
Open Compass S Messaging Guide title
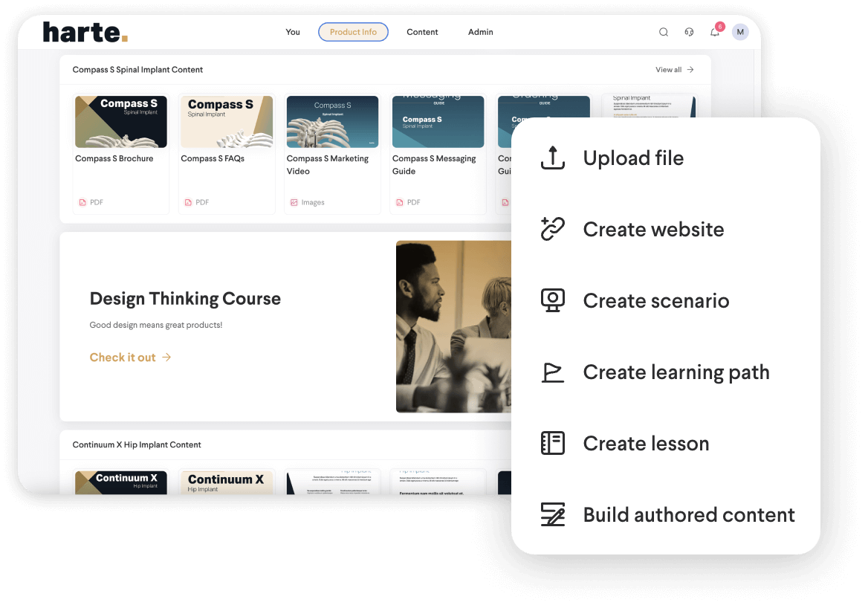pos(434,165)
